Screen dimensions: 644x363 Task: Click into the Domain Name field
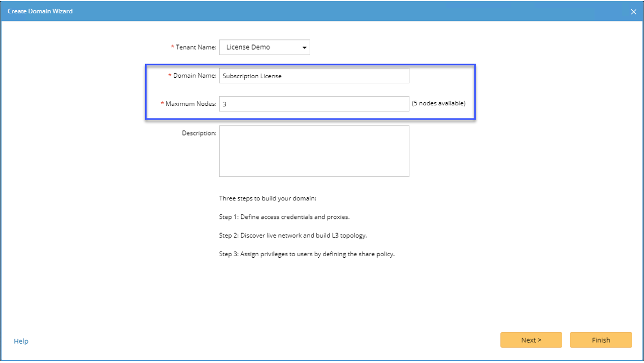point(314,76)
